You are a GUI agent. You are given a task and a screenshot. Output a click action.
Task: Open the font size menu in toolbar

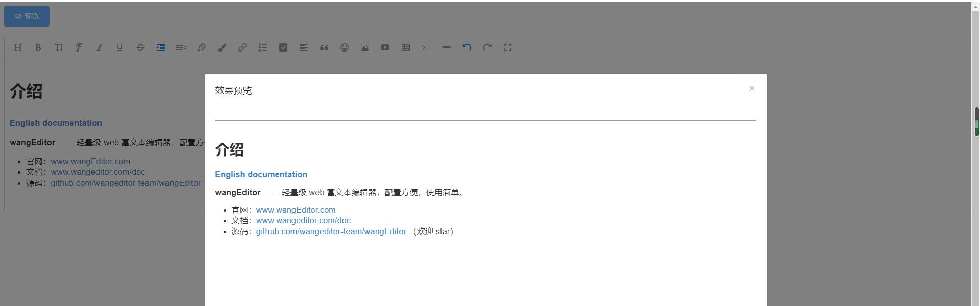(x=59, y=47)
